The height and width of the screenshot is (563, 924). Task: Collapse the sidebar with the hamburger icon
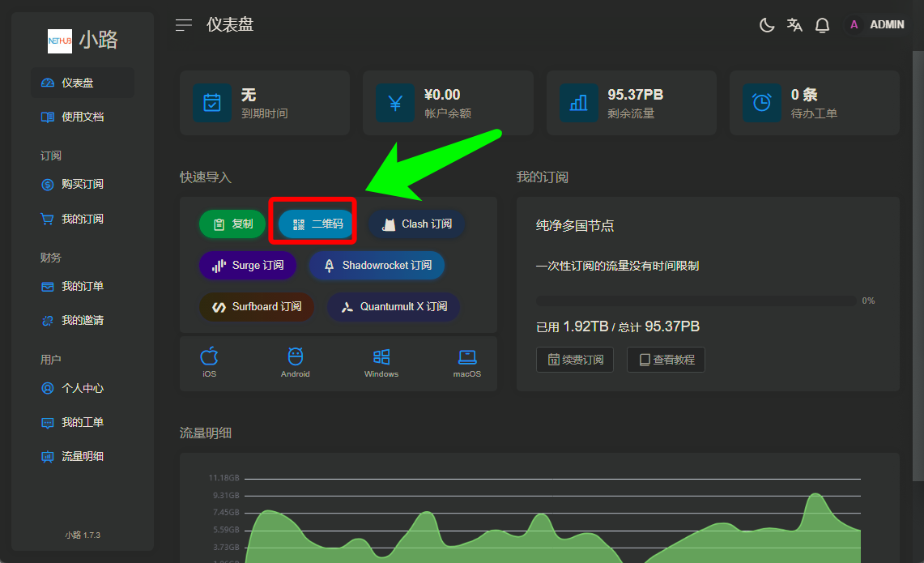[x=184, y=25]
